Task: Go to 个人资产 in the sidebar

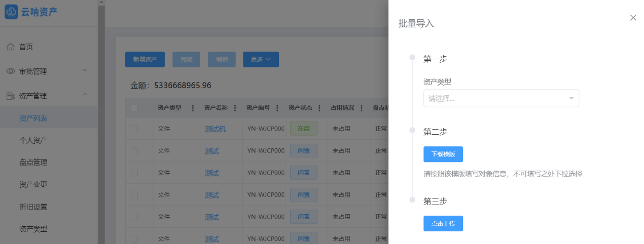Action: 33,140
